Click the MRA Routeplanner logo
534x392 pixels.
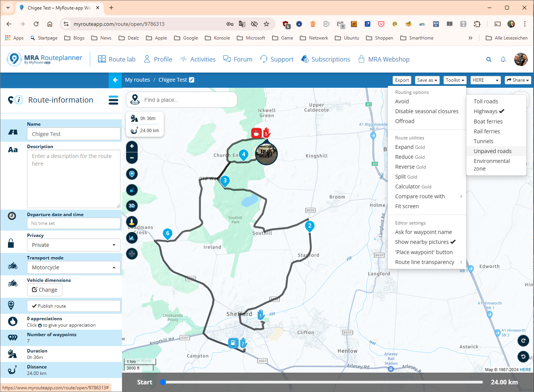(x=44, y=59)
